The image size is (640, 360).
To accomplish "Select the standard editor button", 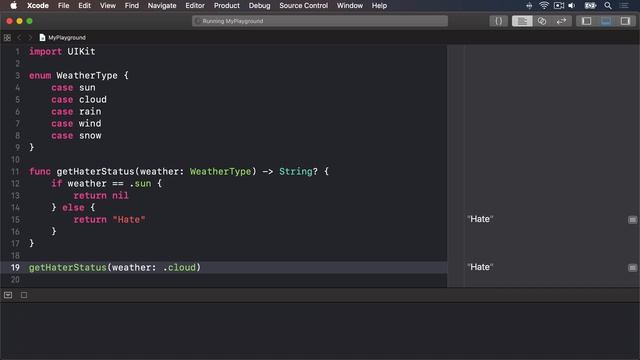I will click(x=522, y=21).
